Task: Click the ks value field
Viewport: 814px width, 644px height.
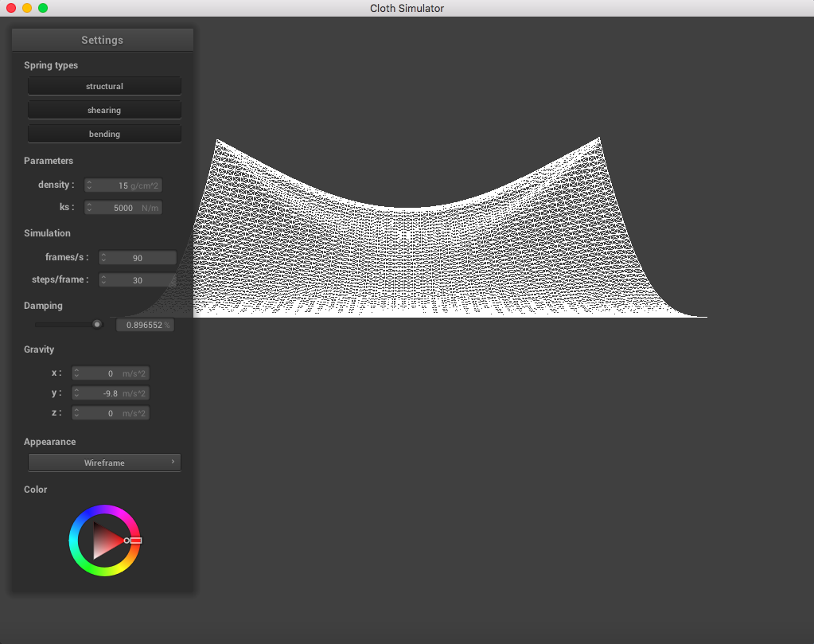Action: [123, 208]
